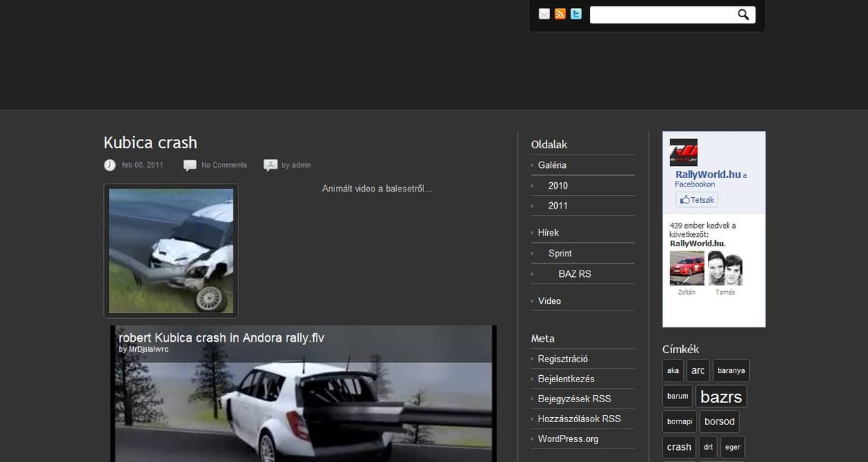Select the bazrs tag
The height and width of the screenshot is (462, 868).
click(721, 397)
